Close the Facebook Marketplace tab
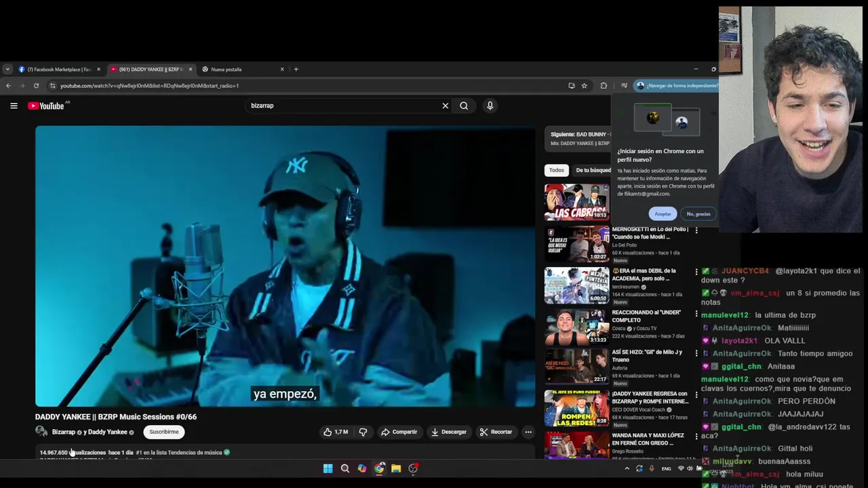868x488 pixels. tap(98, 69)
